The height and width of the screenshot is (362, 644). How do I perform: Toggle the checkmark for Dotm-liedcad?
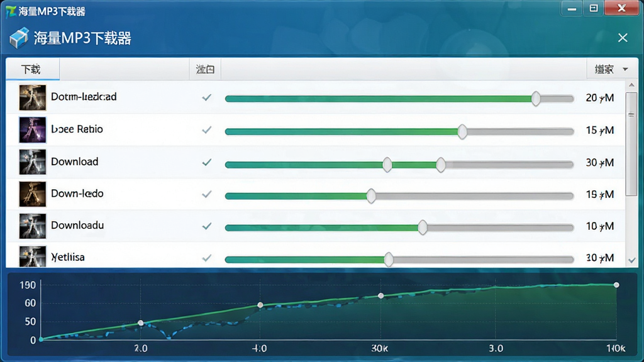[206, 97]
